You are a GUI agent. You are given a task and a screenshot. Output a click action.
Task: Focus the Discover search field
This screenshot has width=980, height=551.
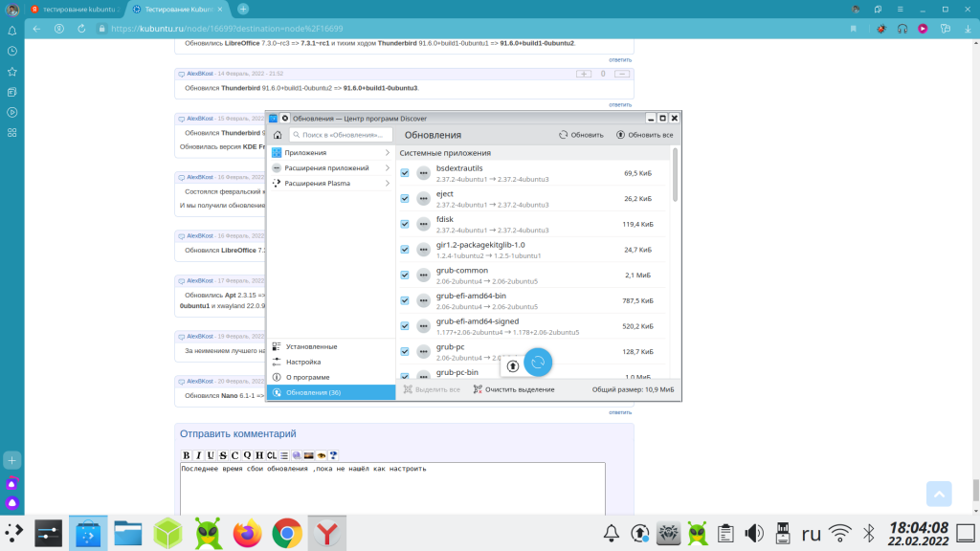tap(341, 135)
